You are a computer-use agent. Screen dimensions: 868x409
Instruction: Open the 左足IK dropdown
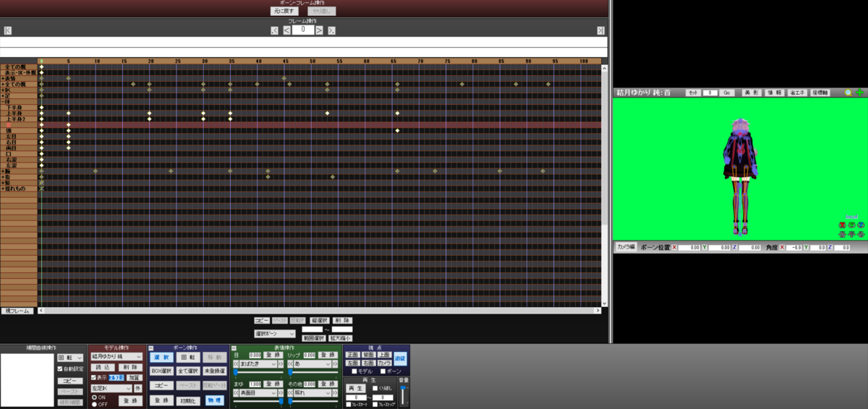111,388
